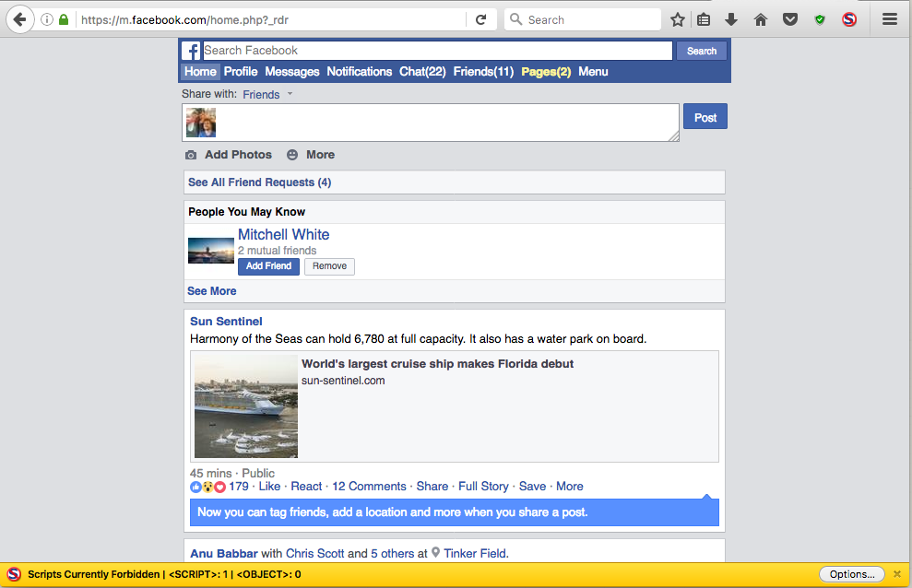Click the green padlock security icon
The width and height of the screenshot is (912, 588).
click(x=64, y=19)
